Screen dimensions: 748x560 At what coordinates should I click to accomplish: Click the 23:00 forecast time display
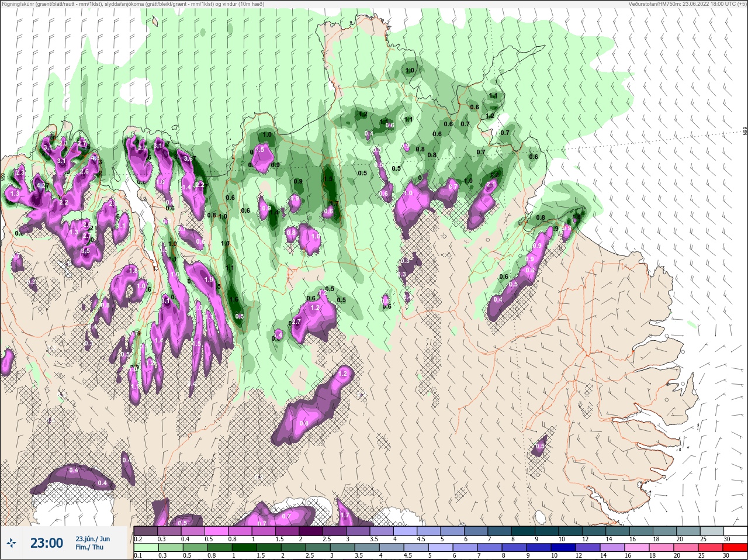point(47,543)
